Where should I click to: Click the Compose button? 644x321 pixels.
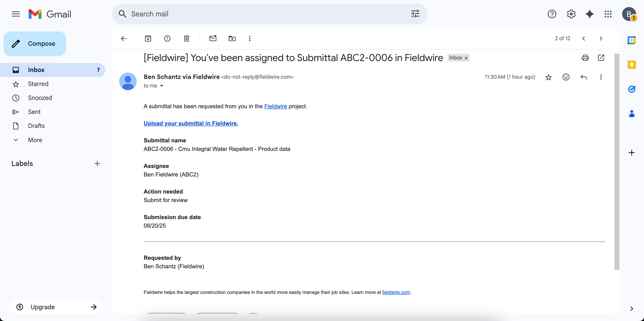pyautogui.click(x=35, y=44)
